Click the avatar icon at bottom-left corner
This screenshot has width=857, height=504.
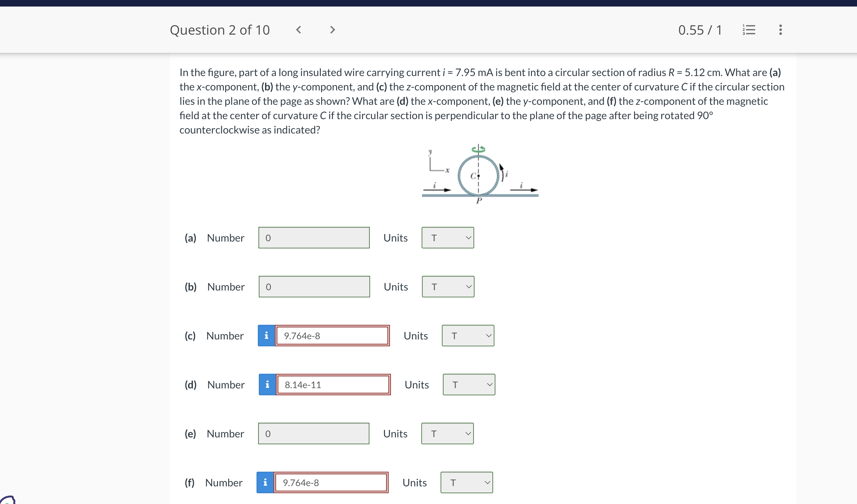(8, 500)
